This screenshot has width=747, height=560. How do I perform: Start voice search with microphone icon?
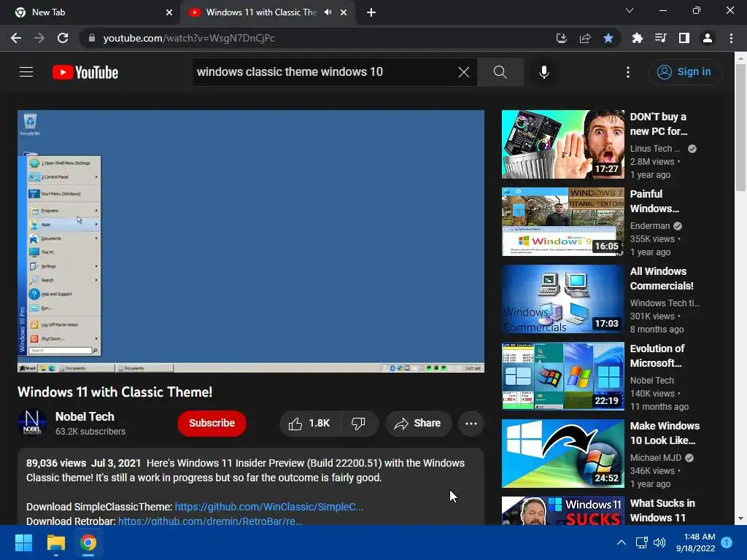[x=544, y=72]
